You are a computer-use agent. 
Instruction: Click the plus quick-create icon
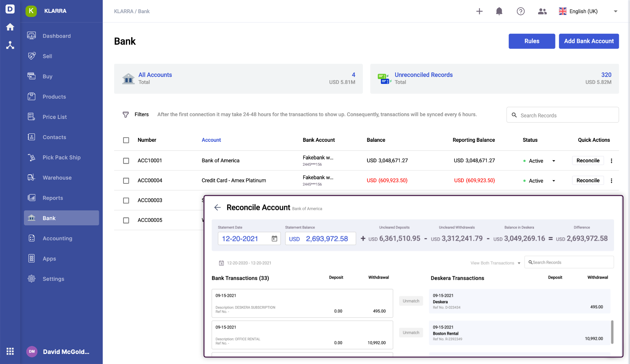(479, 11)
